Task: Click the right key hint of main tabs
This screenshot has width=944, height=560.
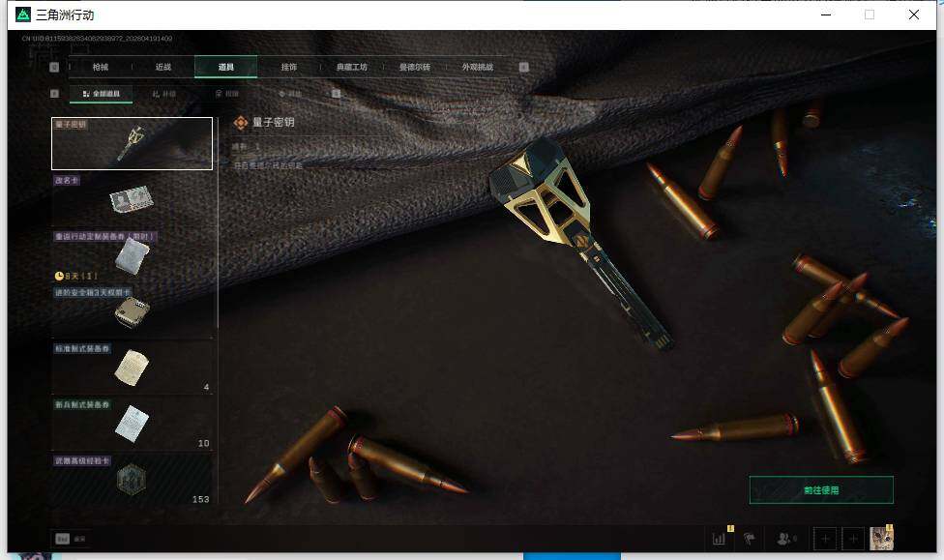Action: click(x=524, y=67)
